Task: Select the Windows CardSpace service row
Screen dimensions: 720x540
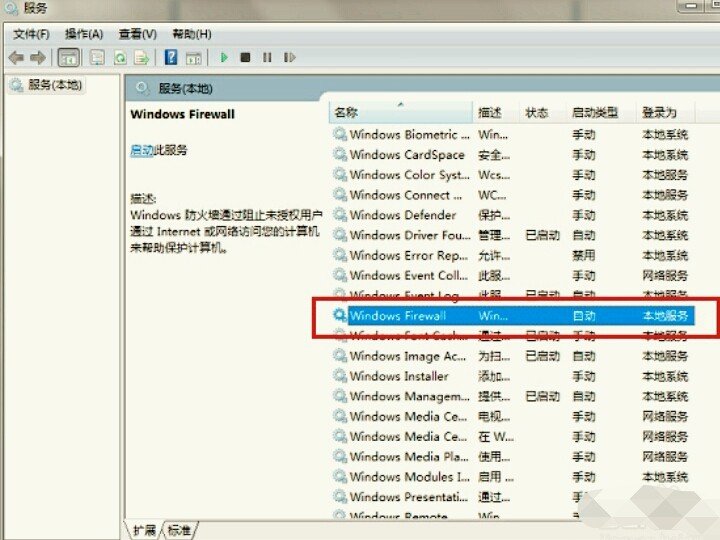Action: tap(513, 155)
